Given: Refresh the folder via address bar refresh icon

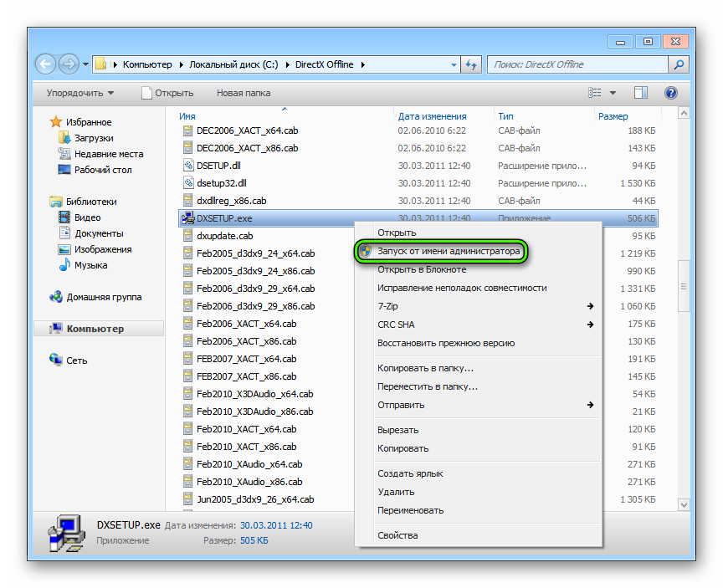Looking at the screenshot, I should pyautogui.click(x=471, y=64).
